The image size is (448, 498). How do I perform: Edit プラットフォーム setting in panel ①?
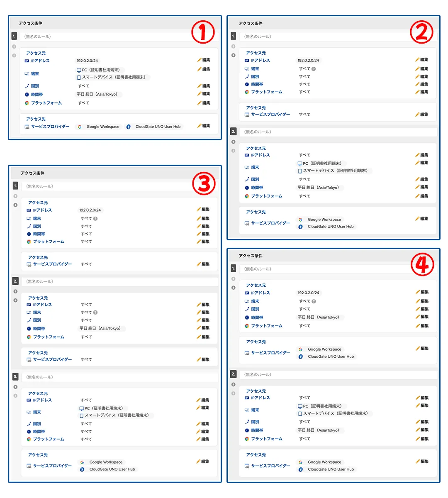click(204, 103)
